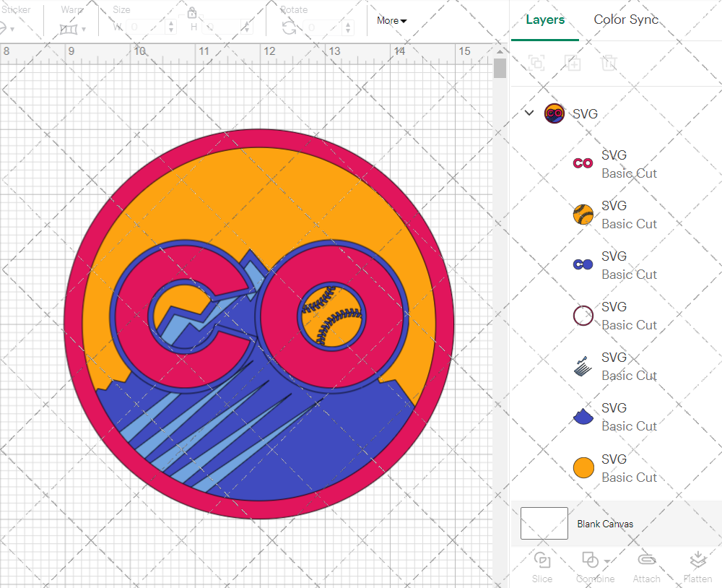Select the pink CO letters SVG layer
The height and width of the screenshot is (588, 722).
583,164
